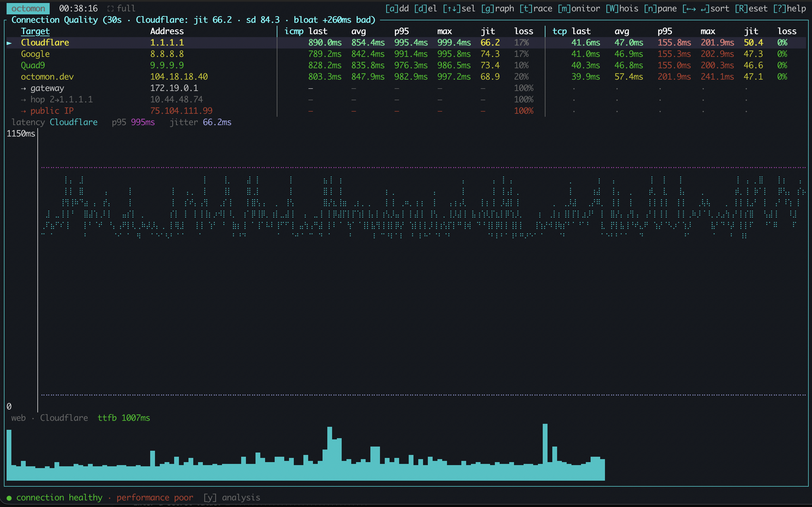Click the sort shortcut hint
Viewport: 812px width, 507px height.
click(705, 8)
